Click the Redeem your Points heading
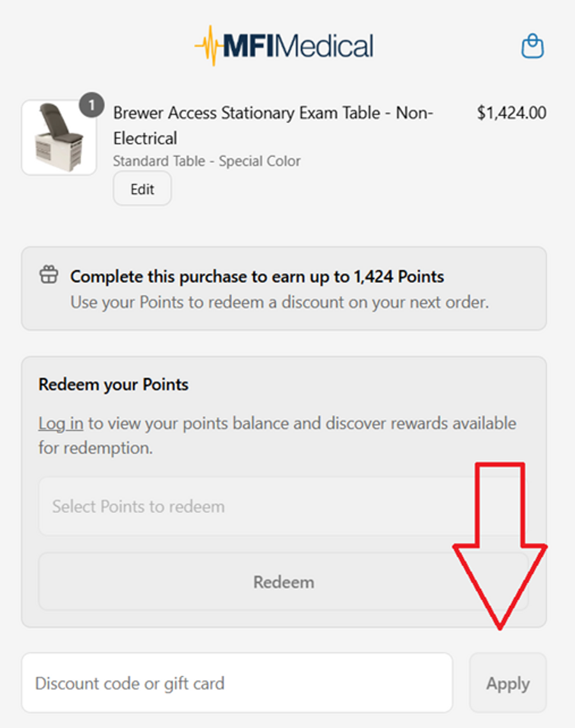This screenshot has width=575, height=728. point(114,384)
